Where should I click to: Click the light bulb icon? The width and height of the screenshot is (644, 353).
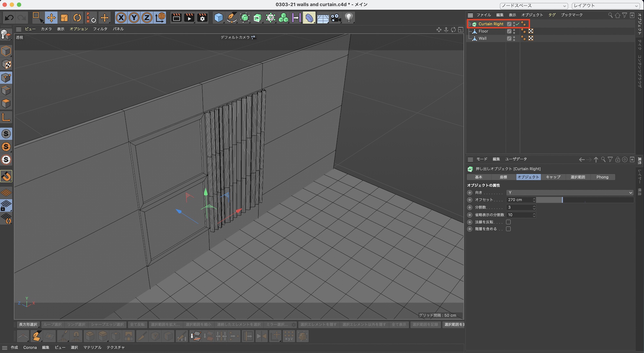349,18
